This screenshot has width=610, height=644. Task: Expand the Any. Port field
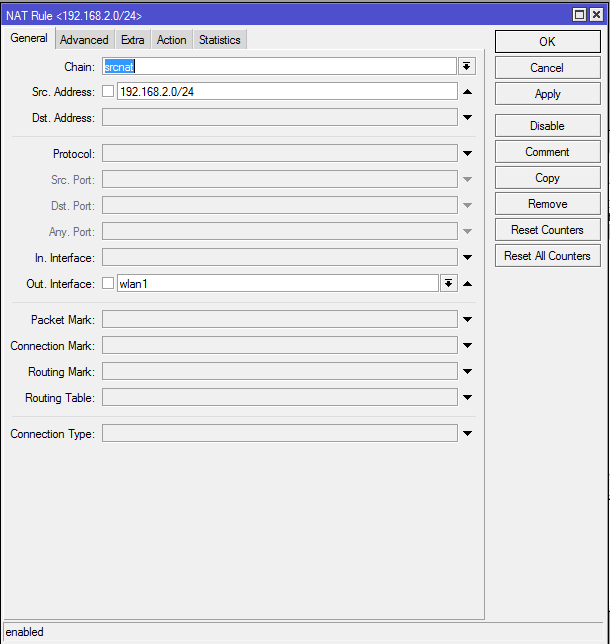coord(467,231)
